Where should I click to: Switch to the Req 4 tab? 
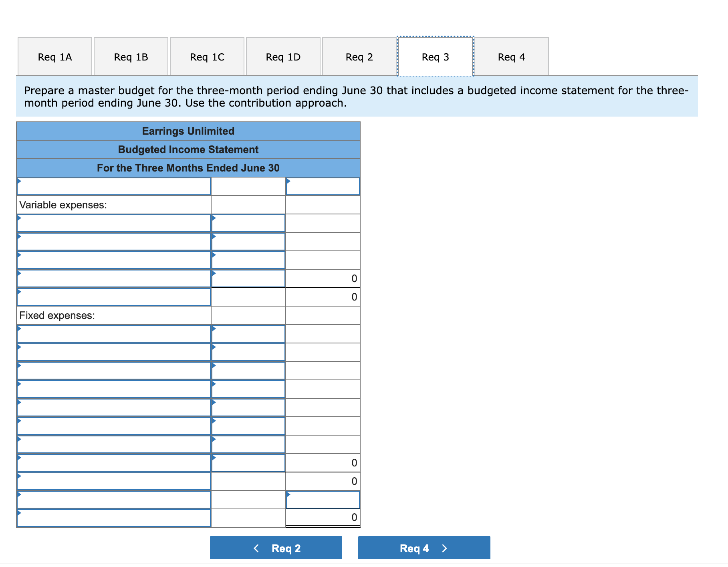(x=511, y=56)
